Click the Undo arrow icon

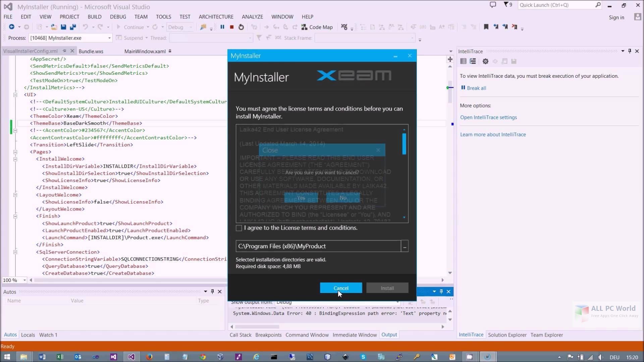coord(85,27)
